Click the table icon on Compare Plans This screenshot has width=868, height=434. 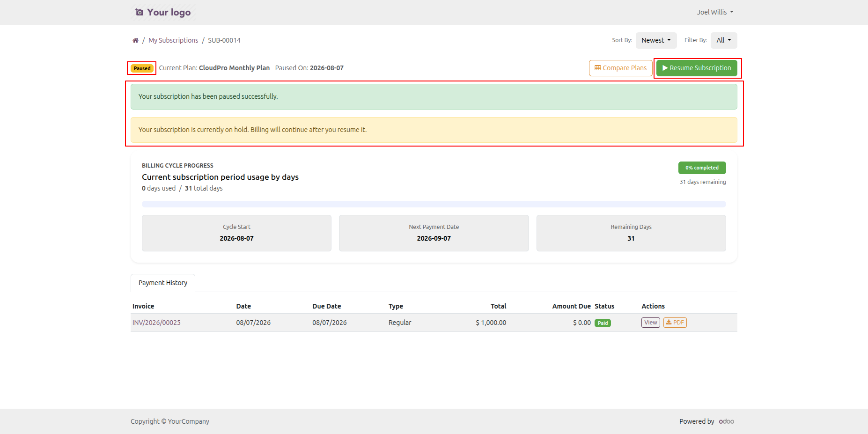tap(597, 68)
